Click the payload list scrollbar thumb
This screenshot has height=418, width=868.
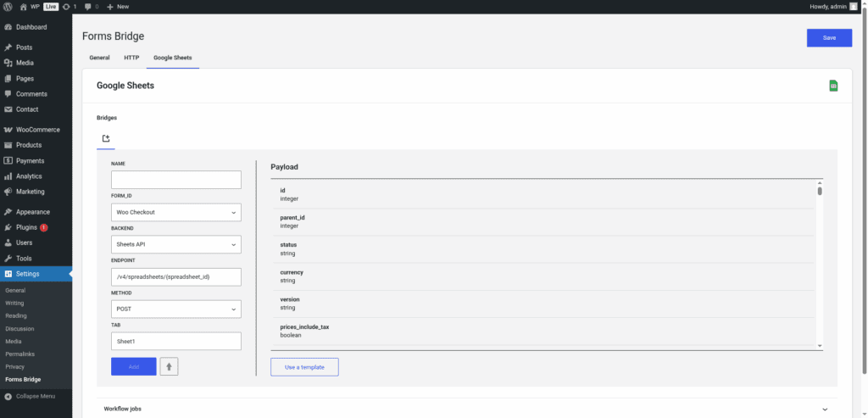pyautogui.click(x=820, y=191)
